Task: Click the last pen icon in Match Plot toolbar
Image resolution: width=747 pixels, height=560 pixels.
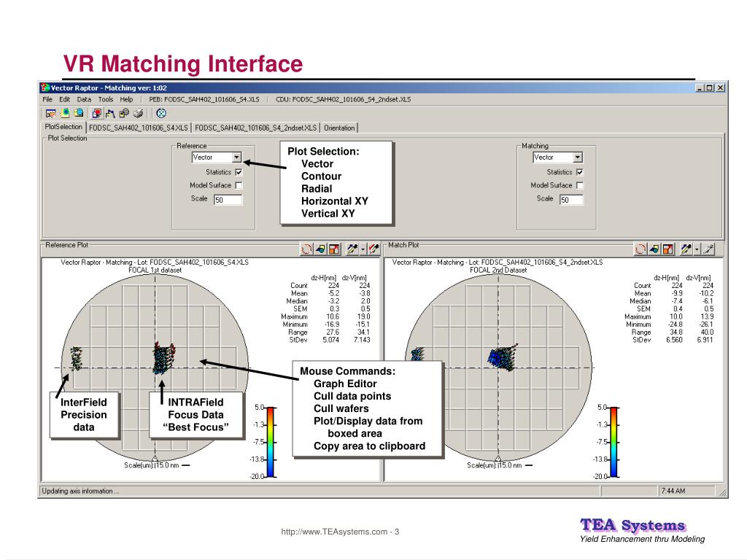Action: [x=708, y=249]
